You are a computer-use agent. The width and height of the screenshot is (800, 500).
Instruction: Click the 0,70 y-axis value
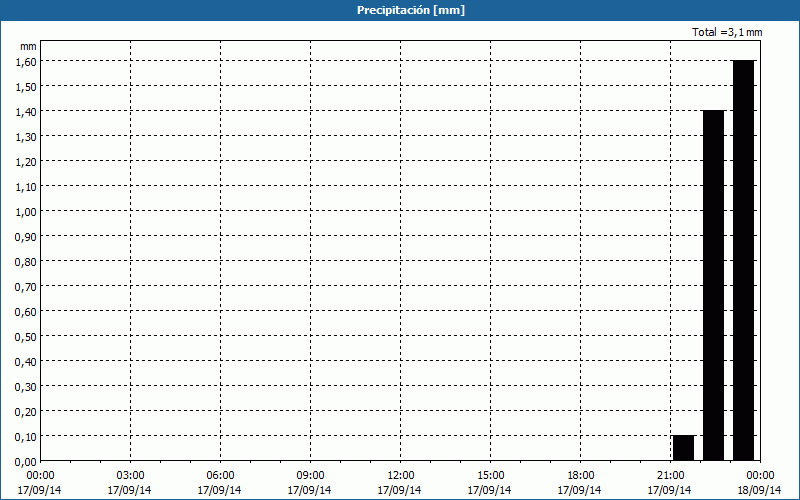click(26, 287)
